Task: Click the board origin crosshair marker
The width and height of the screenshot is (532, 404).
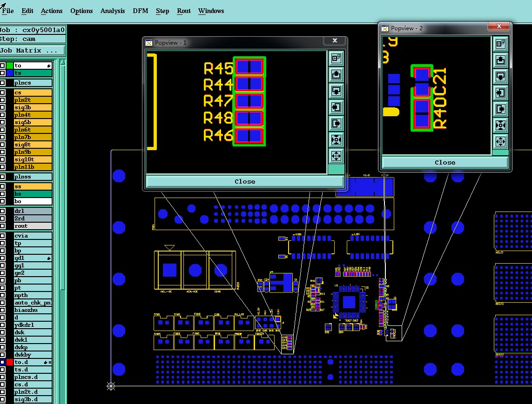Action: pos(111,386)
